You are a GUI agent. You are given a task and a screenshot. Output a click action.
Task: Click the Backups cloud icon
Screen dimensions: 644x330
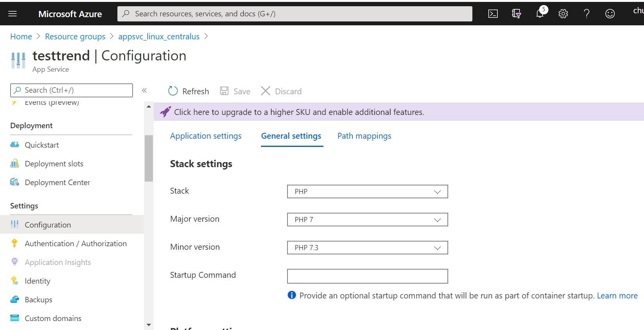(14, 299)
